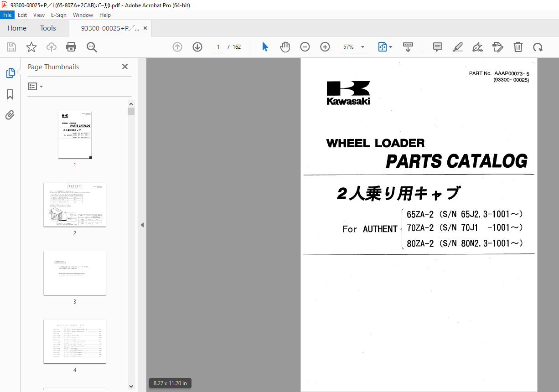Click the thumbnails scrollbar down arrow
559x392 pixels.
[131, 387]
